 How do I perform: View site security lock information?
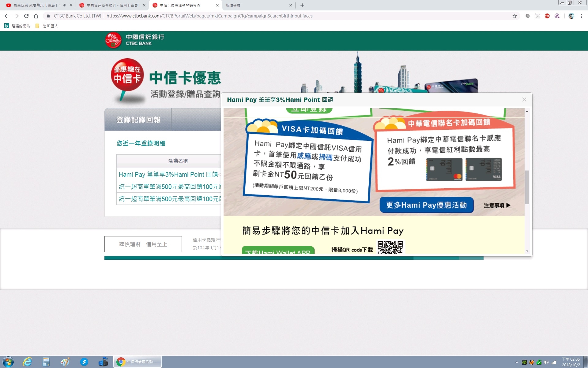point(48,16)
